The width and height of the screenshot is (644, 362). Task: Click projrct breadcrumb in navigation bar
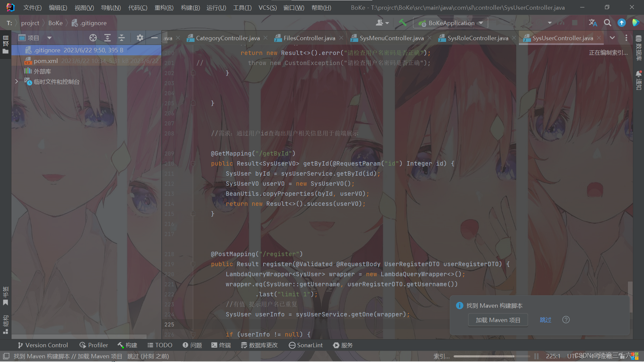pos(30,23)
